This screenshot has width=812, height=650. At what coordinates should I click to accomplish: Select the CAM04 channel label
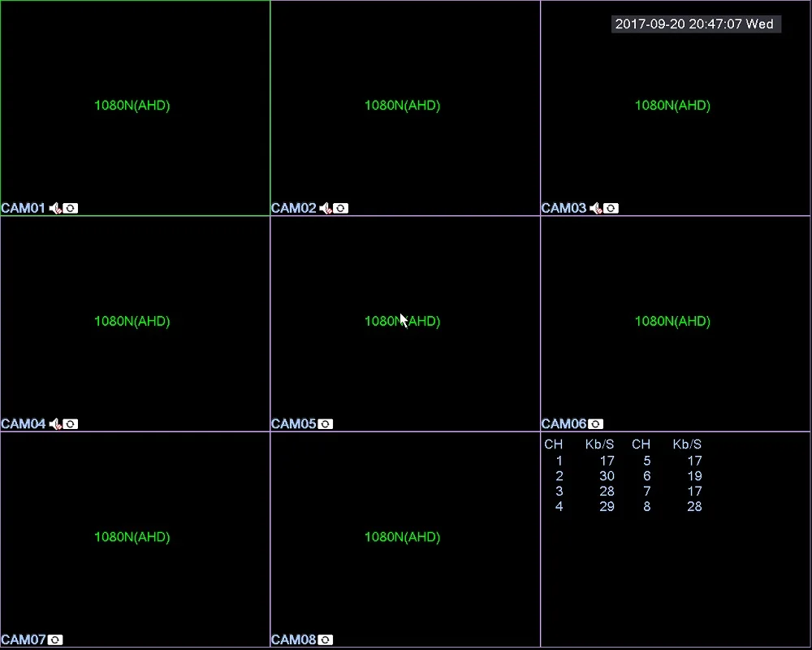point(24,424)
